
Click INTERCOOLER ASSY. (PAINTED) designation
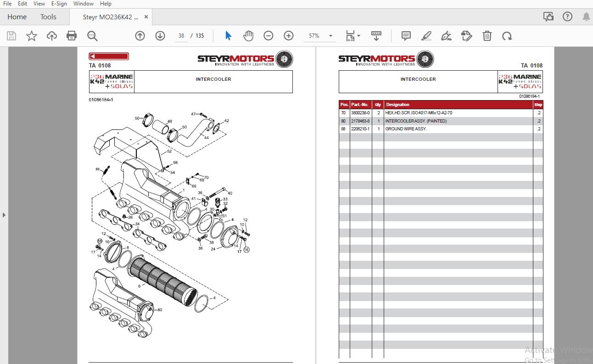(416, 121)
